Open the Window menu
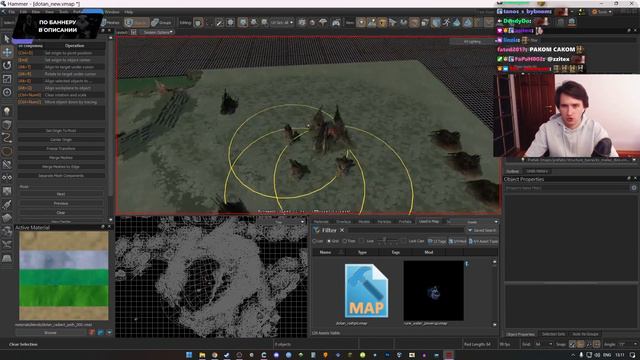Viewport: 640px width, 360px height. (112, 12)
